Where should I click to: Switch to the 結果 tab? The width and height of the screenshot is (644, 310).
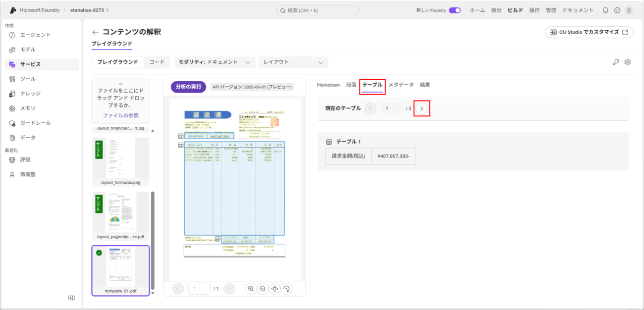click(425, 85)
